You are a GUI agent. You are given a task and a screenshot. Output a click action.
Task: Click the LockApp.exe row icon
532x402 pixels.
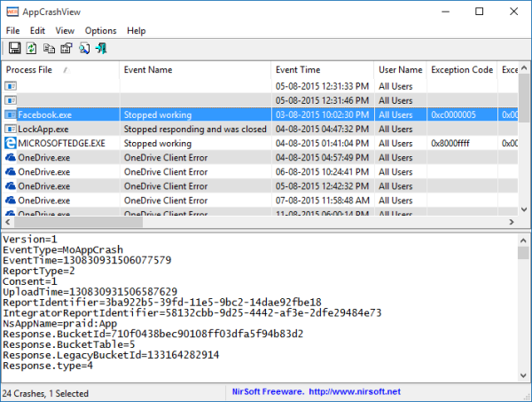point(11,129)
